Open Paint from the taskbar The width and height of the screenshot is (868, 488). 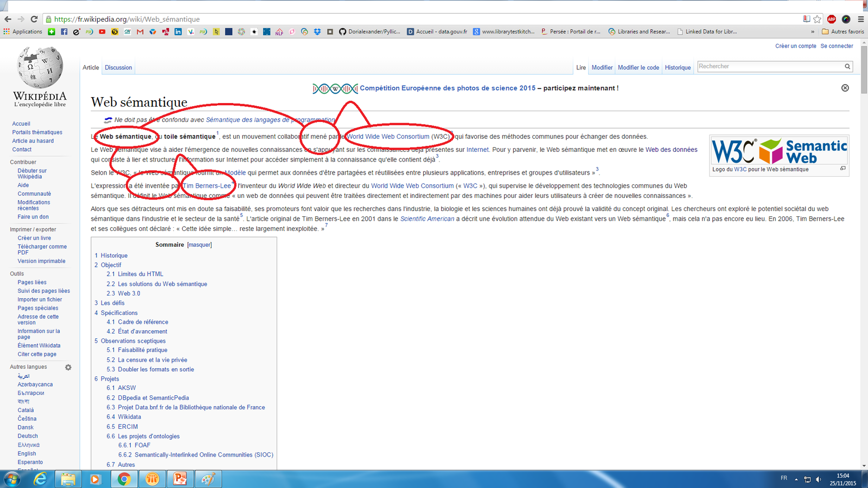click(208, 479)
